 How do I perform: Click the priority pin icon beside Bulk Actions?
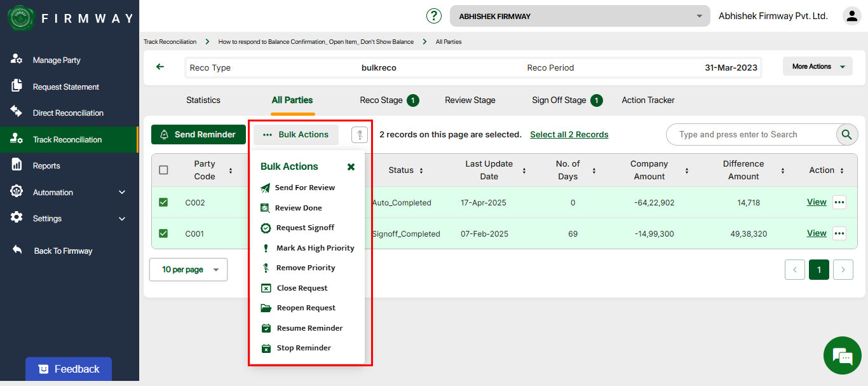pos(359,135)
